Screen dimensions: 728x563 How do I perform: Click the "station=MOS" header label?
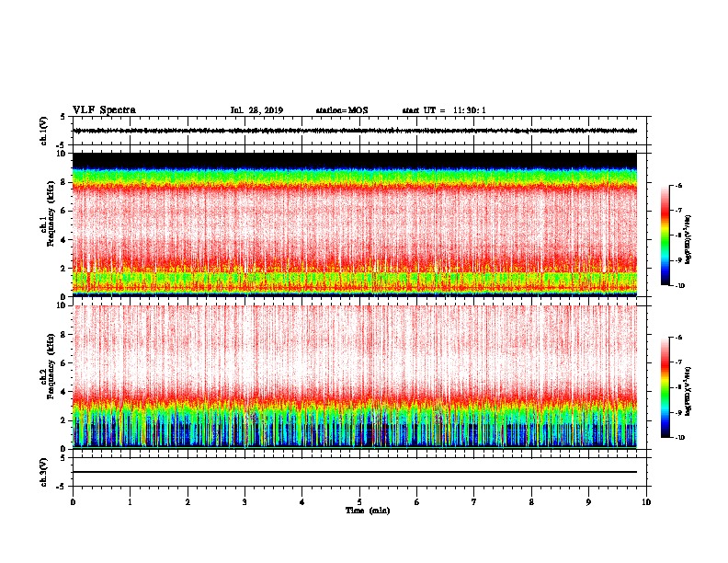pos(342,110)
